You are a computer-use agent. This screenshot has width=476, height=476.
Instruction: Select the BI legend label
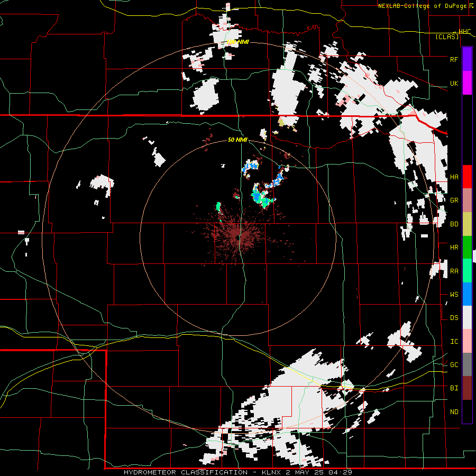454,388
